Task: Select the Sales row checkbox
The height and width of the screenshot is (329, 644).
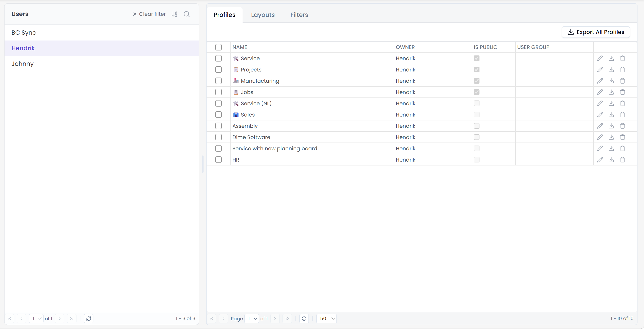Action: click(218, 114)
